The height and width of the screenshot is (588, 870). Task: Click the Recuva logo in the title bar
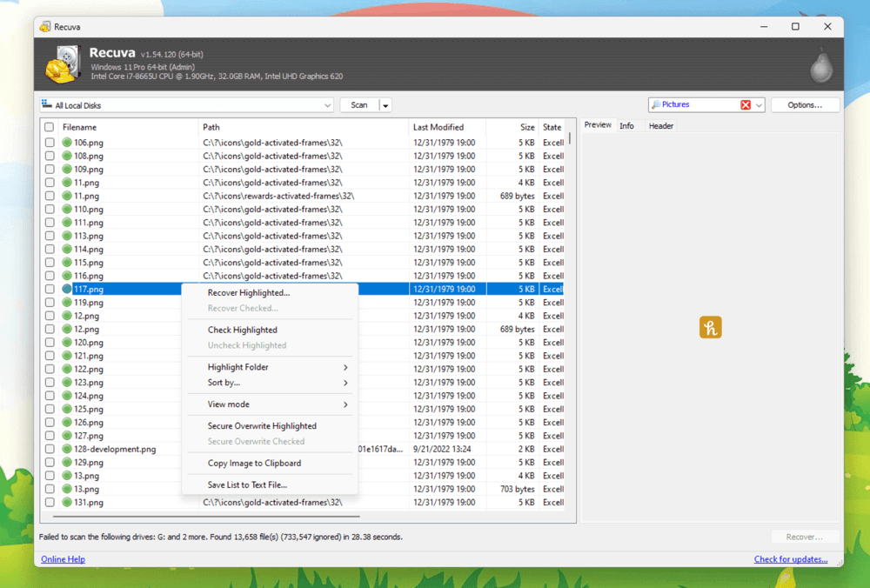(44, 26)
